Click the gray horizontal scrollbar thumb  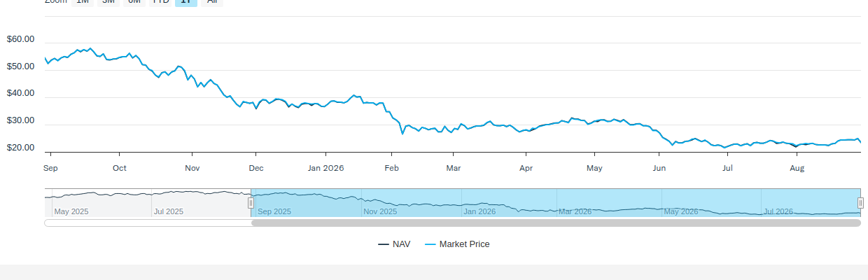(556, 223)
